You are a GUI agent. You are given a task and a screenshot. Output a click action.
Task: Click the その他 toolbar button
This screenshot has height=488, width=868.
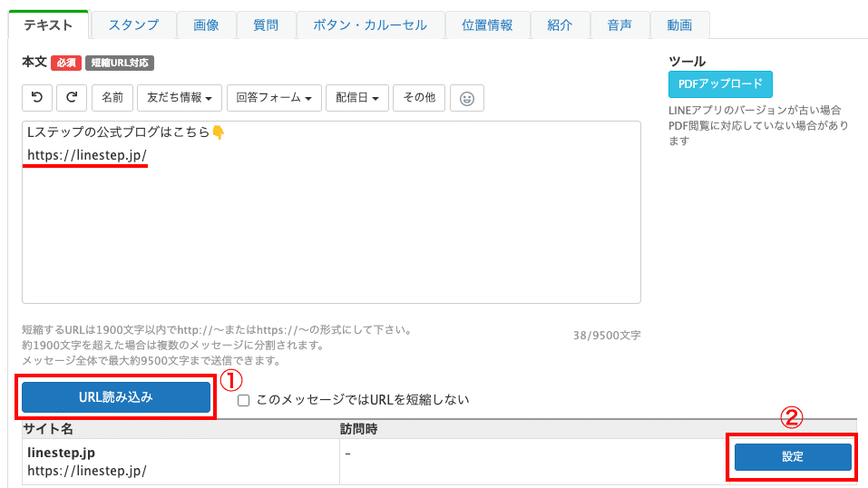pos(419,97)
